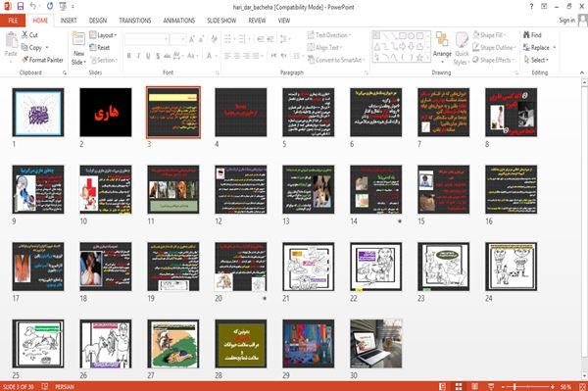Viewport: 588px width, 391px height.
Task: Click the Find icon in Editing group
Action: tap(527, 35)
